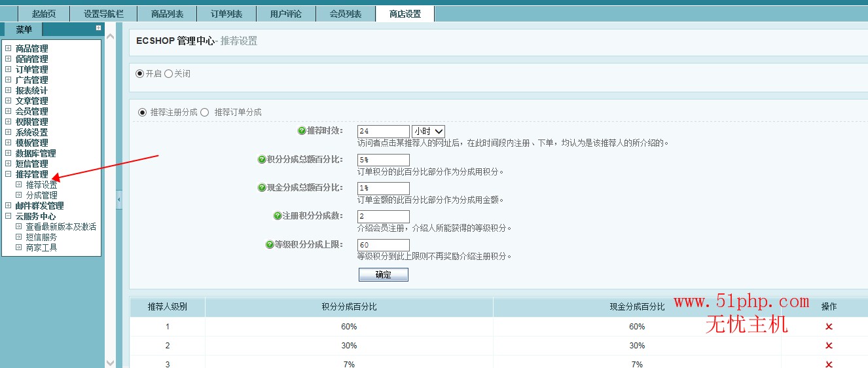The width and height of the screenshot is (868, 368).
Task: Click the help icon beside 注册积分分成数
Action: pos(277,216)
